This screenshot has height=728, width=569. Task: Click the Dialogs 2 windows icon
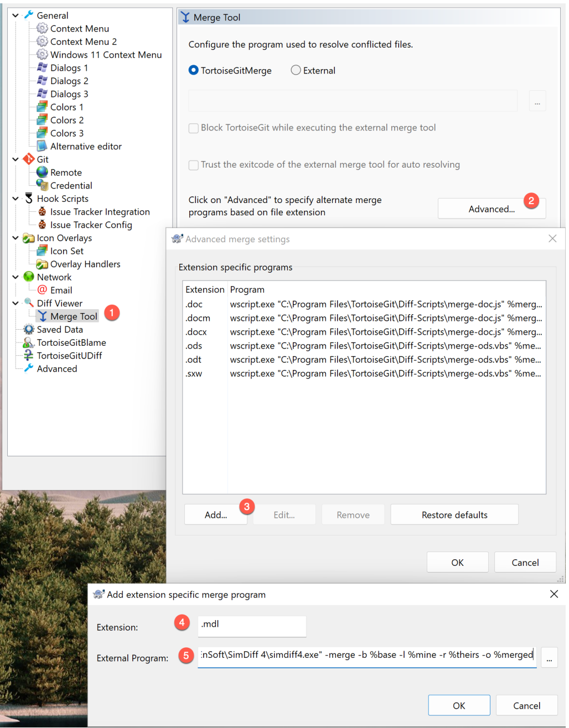click(x=42, y=81)
